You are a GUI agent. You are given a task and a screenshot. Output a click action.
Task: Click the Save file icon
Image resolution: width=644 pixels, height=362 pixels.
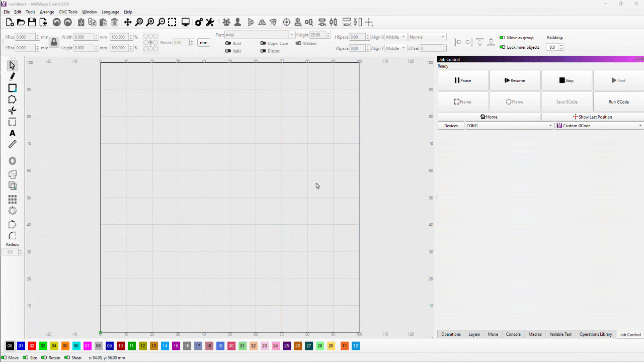point(32,22)
